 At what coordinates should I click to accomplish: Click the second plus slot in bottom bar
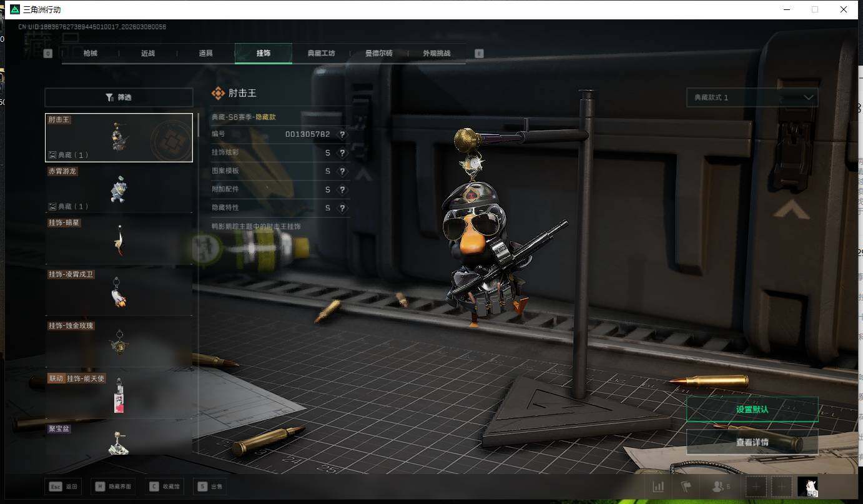pos(781,487)
